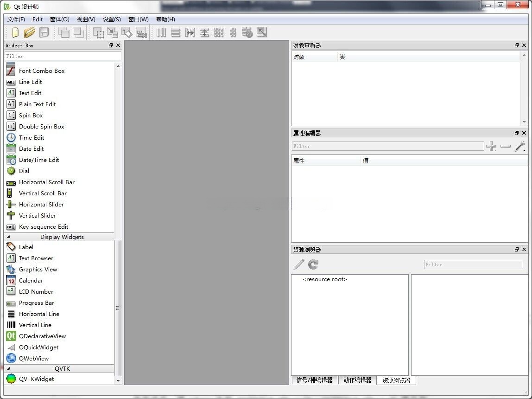Select the Date/Time Edit widget
The image size is (532, 399).
(x=60, y=160)
